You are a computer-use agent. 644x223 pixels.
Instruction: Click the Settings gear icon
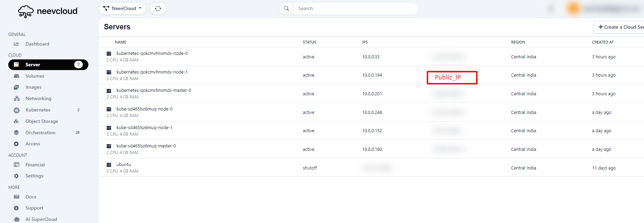[x=16, y=176]
